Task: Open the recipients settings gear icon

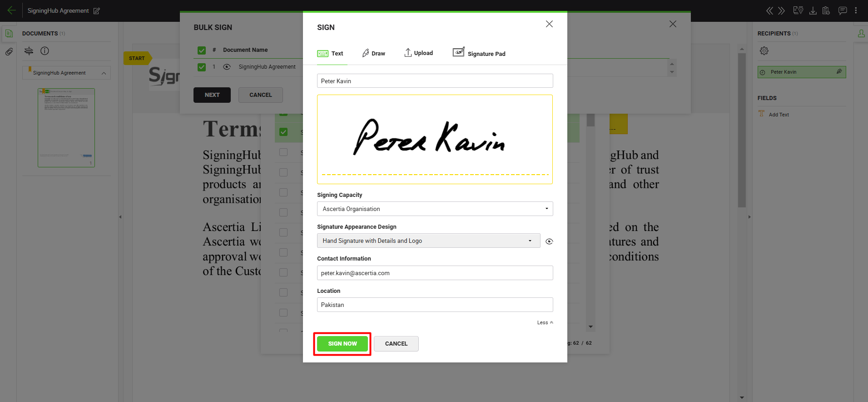Action: click(x=764, y=51)
